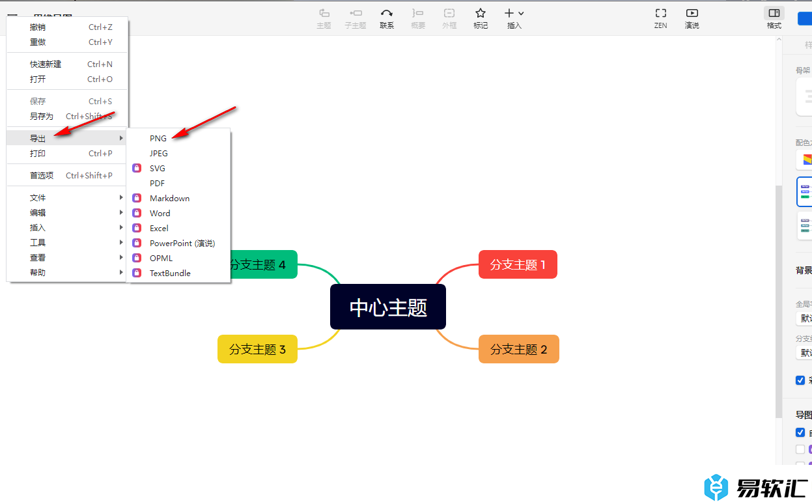Toggle the checked checkbox under branch settings

tap(800, 380)
